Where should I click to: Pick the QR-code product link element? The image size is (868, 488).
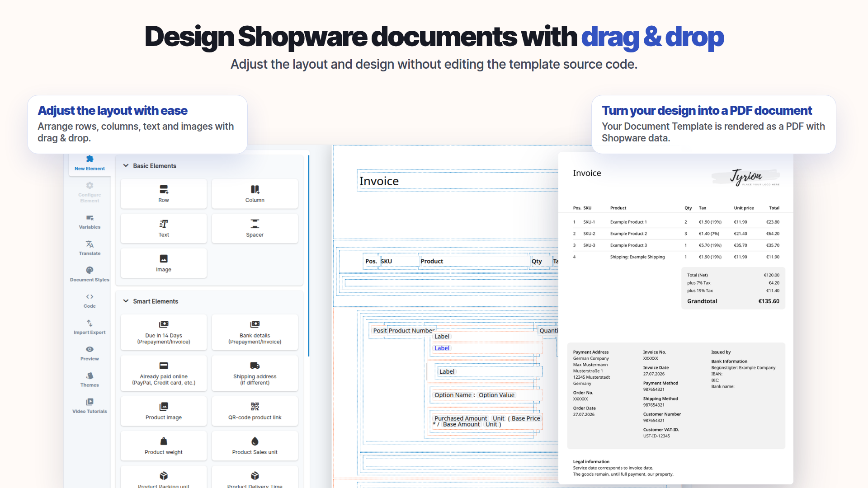[255, 411]
